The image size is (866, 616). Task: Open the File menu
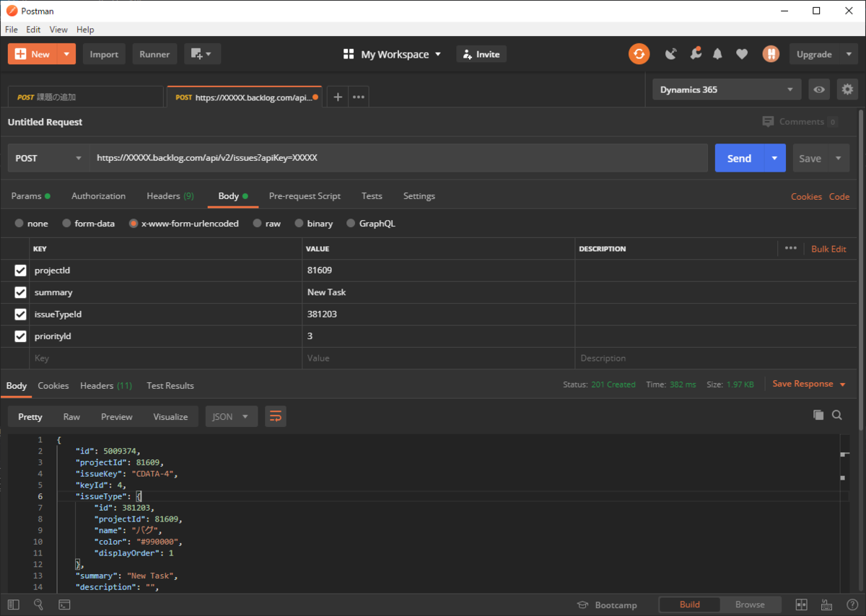(x=12, y=30)
